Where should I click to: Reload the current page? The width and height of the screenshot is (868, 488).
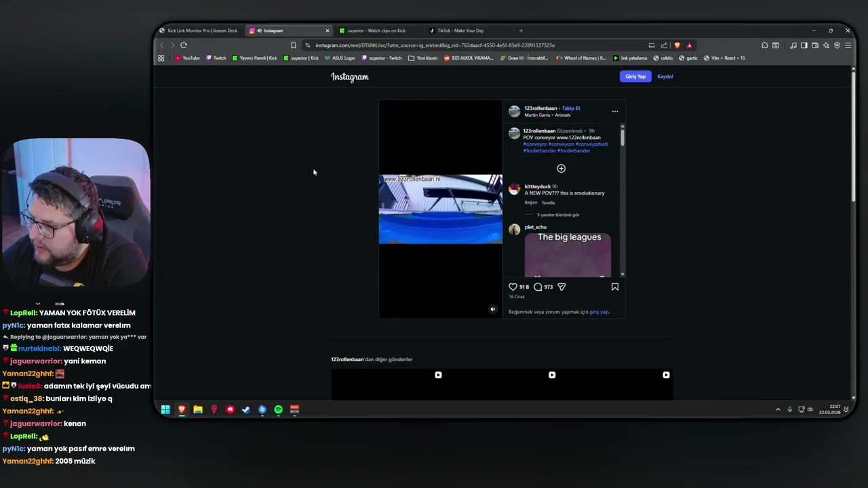pos(183,45)
